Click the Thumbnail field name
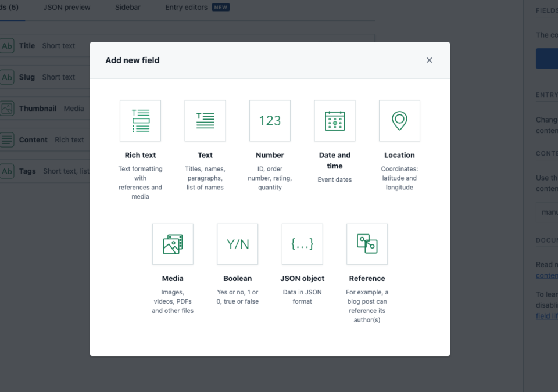 click(38, 109)
